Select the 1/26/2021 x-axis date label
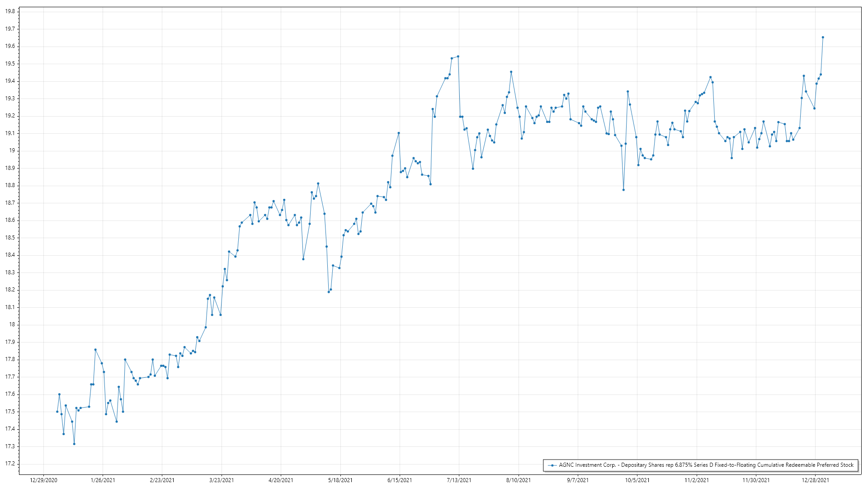This screenshot has height=488, width=868. 103,480
